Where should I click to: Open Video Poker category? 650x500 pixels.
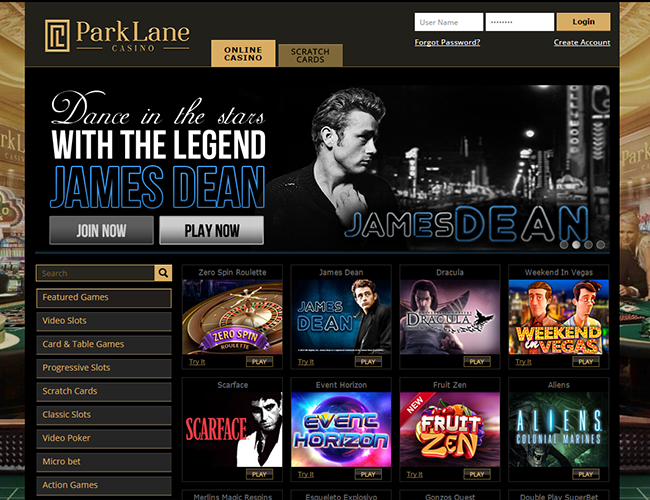click(x=104, y=438)
